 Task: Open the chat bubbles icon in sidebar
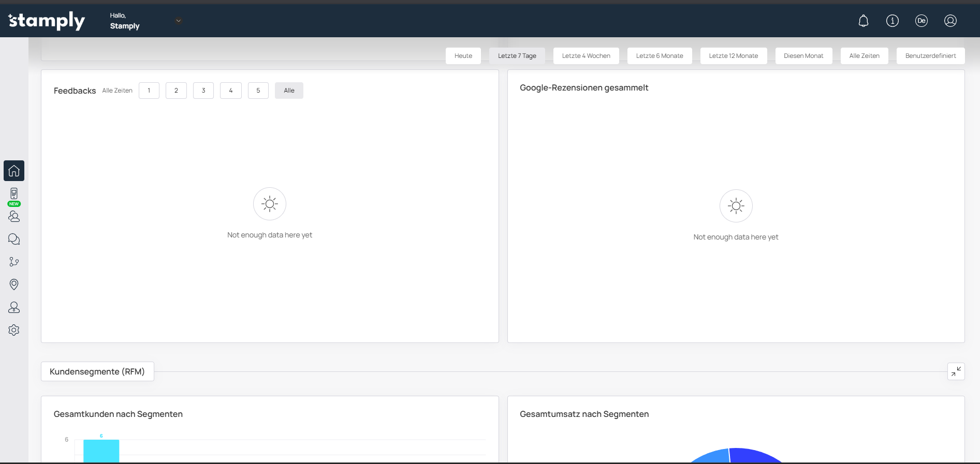tap(14, 239)
